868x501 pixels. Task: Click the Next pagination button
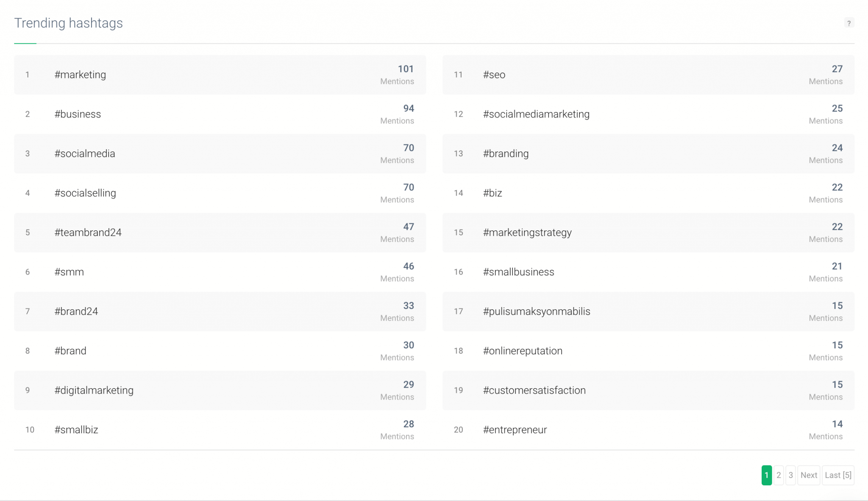click(809, 475)
